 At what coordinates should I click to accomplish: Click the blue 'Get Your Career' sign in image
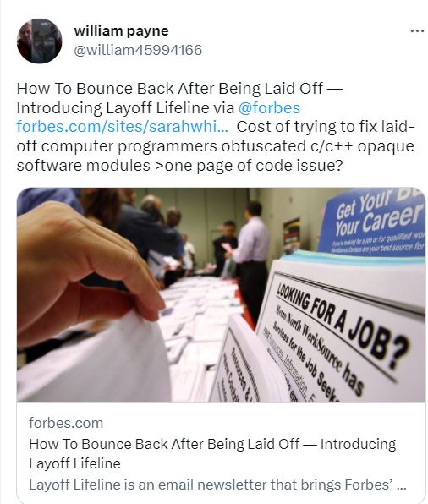click(375, 222)
